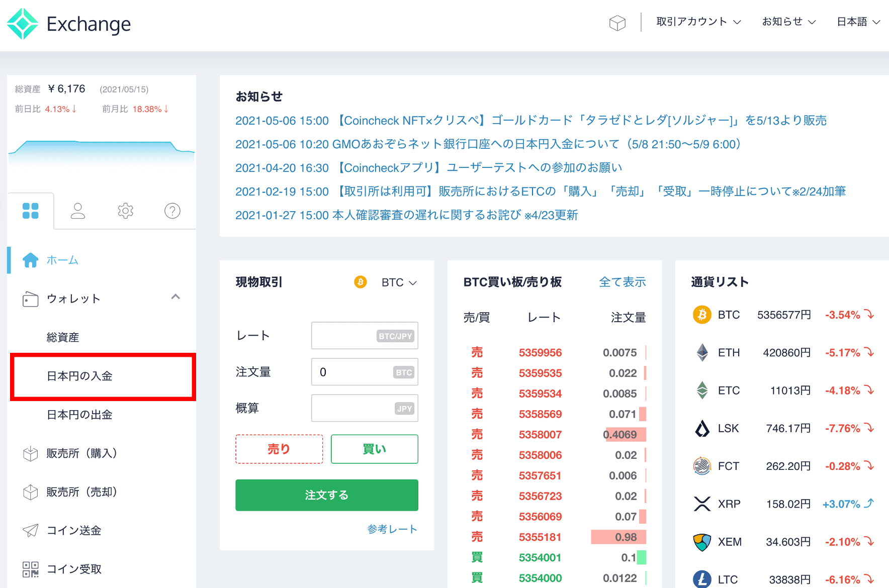Collapse the ウォレット section chevron
The image size is (889, 588).
[176, 297]
